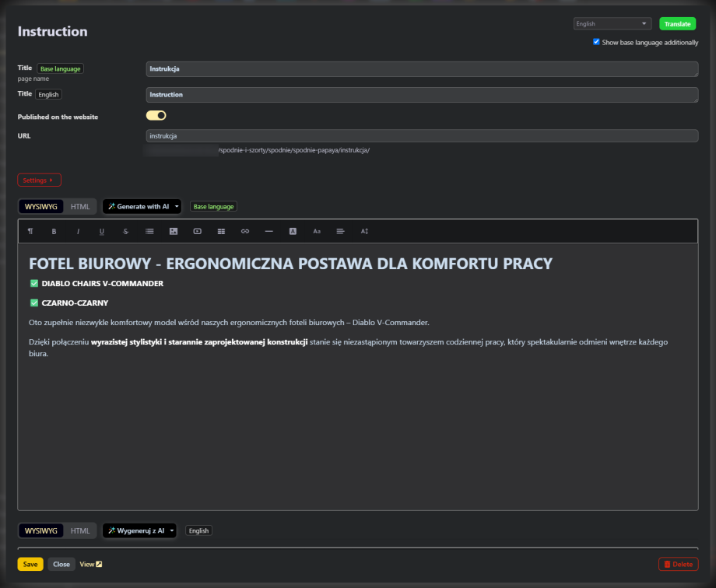Insert a horizontal line

coord(269,232)
